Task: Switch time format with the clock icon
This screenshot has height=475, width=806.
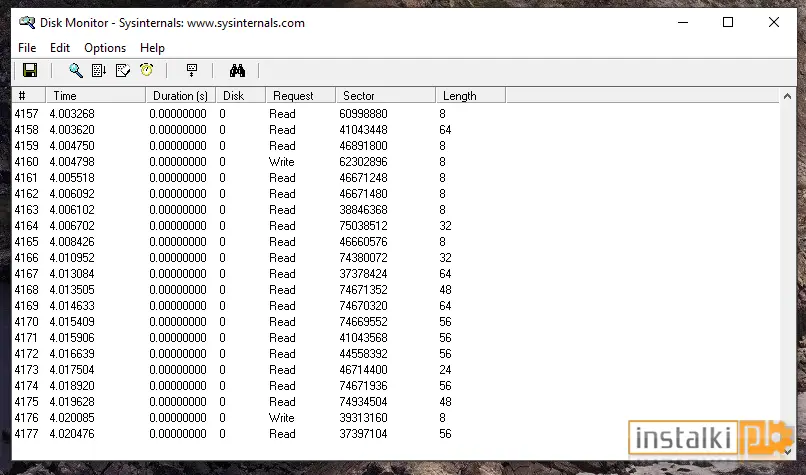Action: (x=146, y=70)
